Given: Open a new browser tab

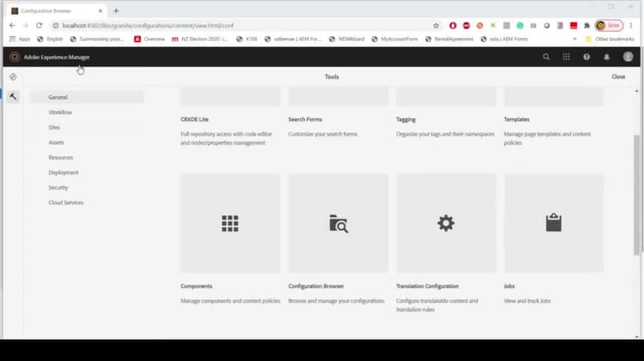Looking at the screenshot, I should [x=116, y=11].
